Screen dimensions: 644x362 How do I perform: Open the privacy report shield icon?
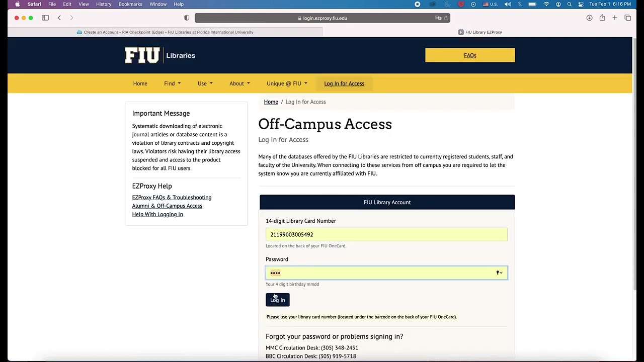pyautogui.click(x=187, y=18)
